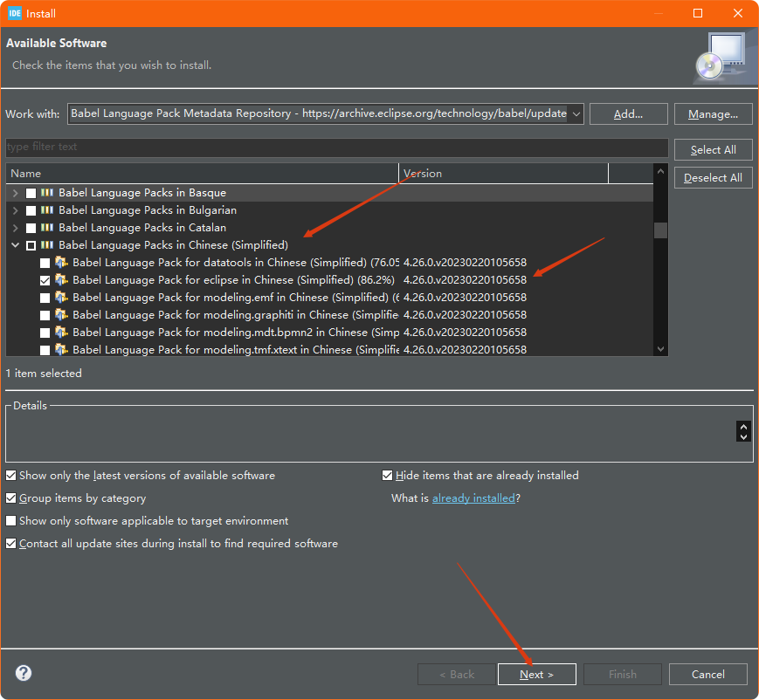Collapse the Chinese (Simplified) language packs tree
The image size is (759, 700).
coord(16,245)
